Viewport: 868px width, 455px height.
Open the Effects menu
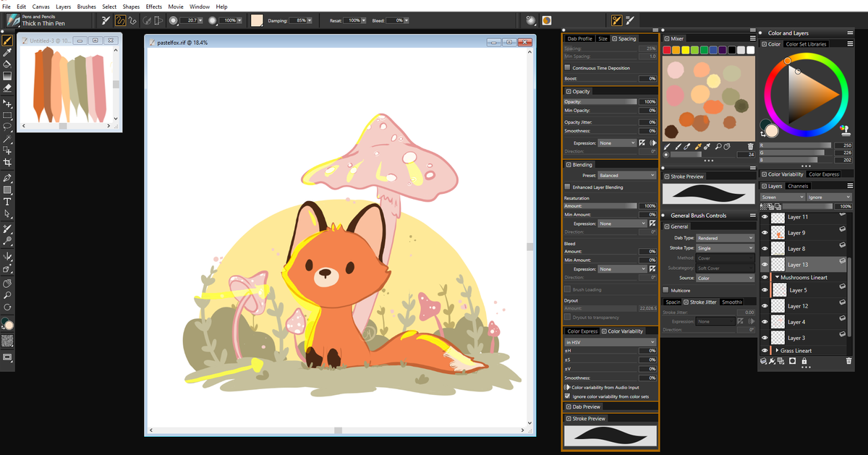(x=153, y=7)
